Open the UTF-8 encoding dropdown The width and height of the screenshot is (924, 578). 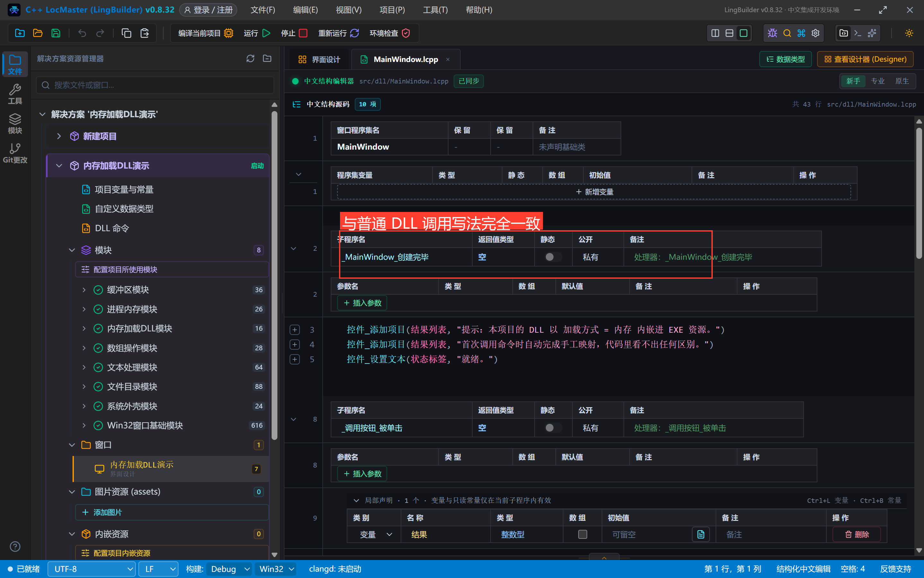91,569
